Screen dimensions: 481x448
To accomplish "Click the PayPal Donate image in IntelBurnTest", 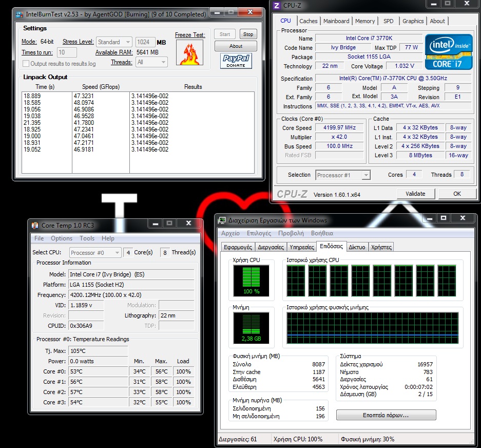I will [236, 61].
